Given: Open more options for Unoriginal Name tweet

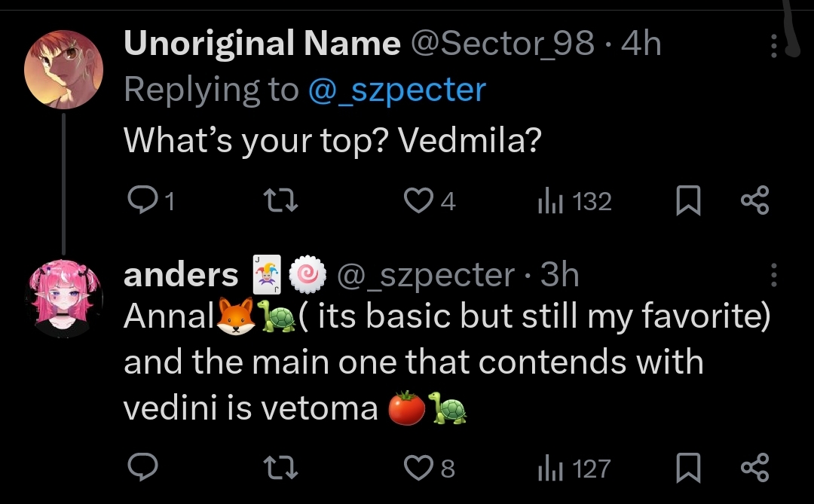Looking at the screenshot, I should tap(774, 47).
